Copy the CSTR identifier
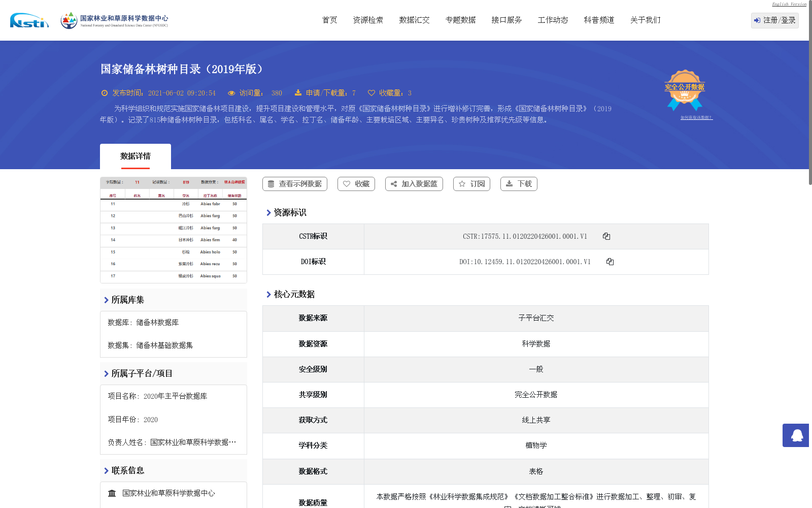 click(x=606, y=236)
